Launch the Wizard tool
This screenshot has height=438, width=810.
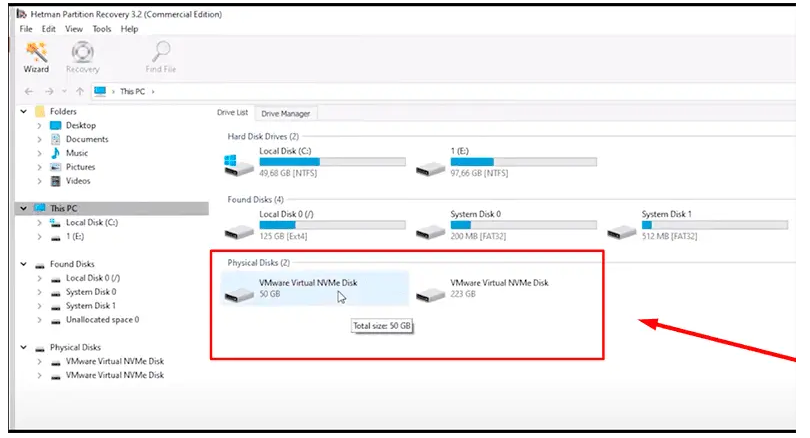(x=36, y=57)
